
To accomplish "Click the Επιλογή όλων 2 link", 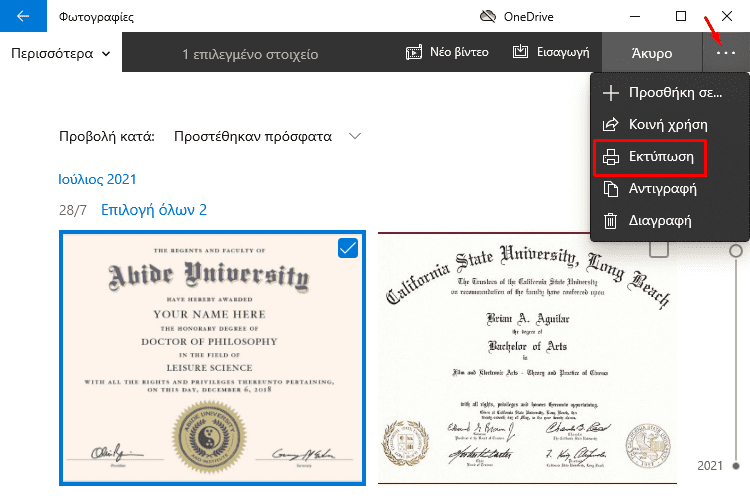I will [x=154, y=210].
